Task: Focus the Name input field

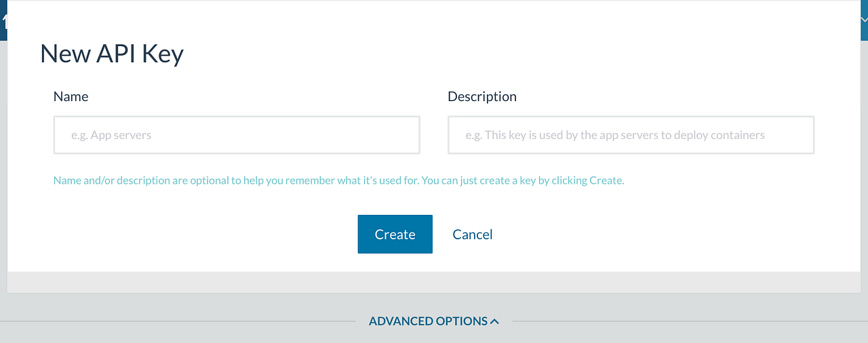Action: pos(237,135)
